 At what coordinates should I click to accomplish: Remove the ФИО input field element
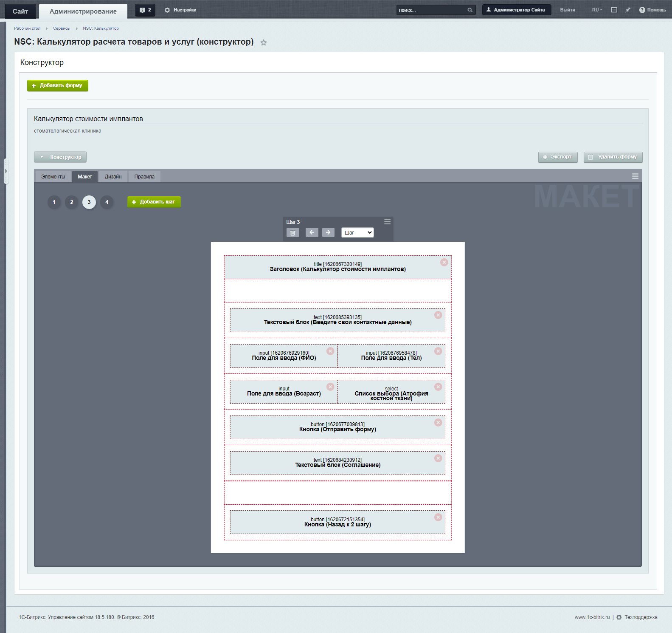pos(330,351)
